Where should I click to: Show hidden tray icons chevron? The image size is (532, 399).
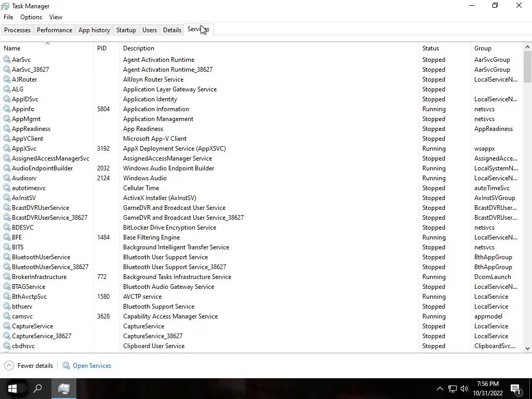[440, 389]
